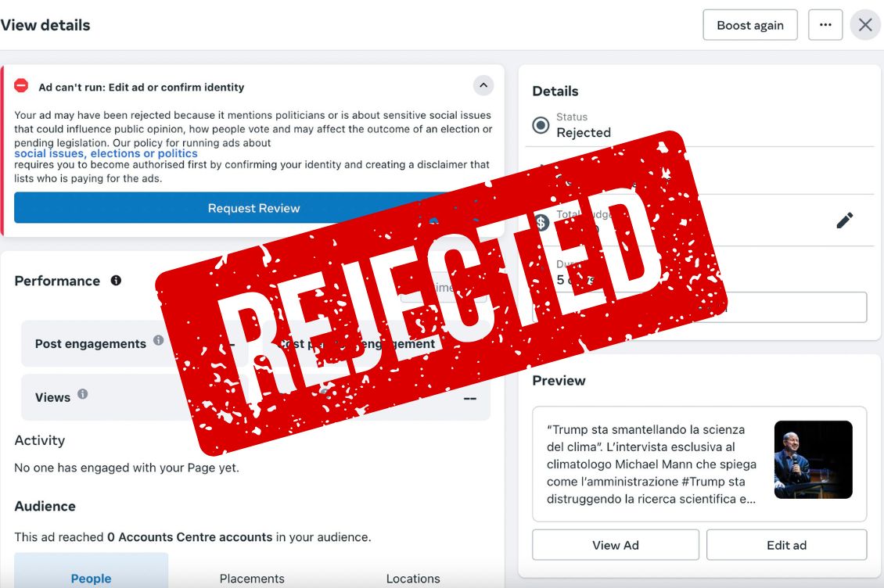Close the View details panel

(865, 25)
